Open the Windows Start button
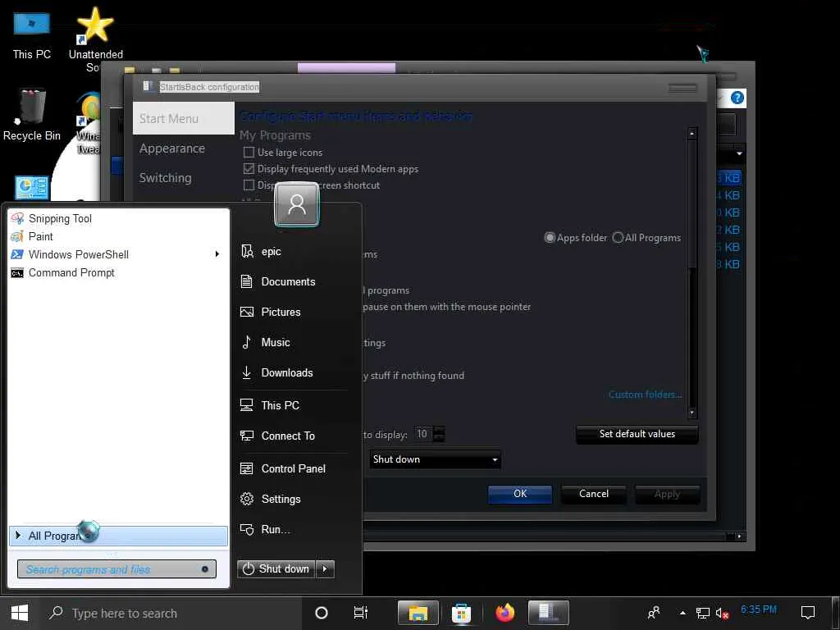840x630 pixels. point(20,613)
